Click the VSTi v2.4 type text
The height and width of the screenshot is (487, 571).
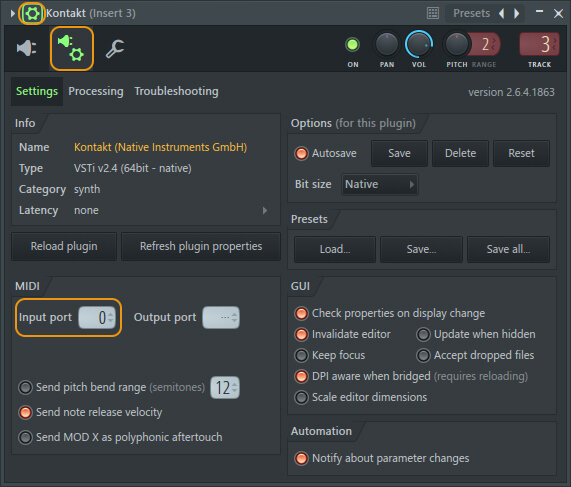point(133,168)
